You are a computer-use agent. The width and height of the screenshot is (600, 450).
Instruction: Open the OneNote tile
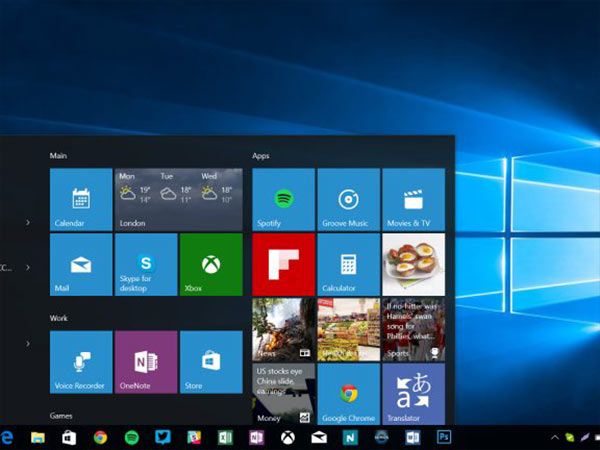click(145, 361)
